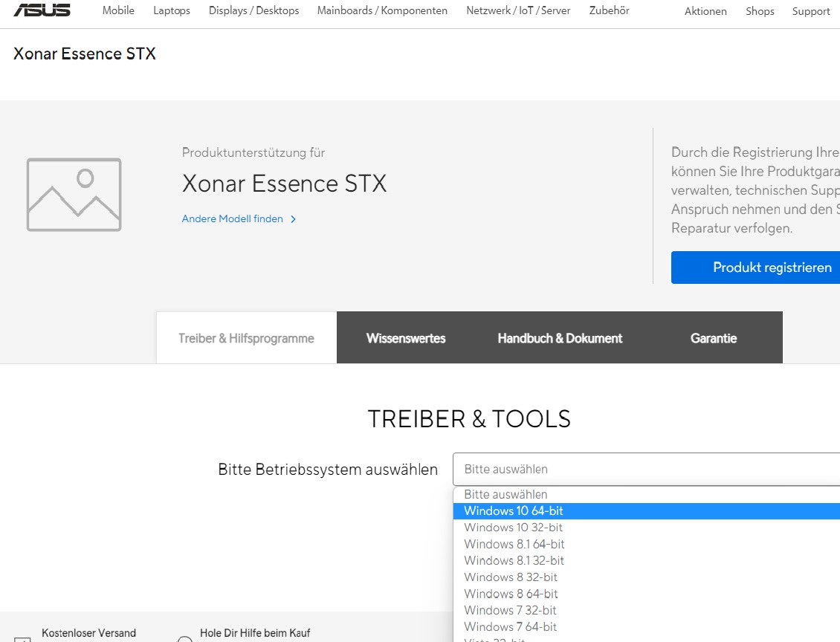
Task: Open Mainboards / Komponenten menu
Action: (x=382, y=10)
